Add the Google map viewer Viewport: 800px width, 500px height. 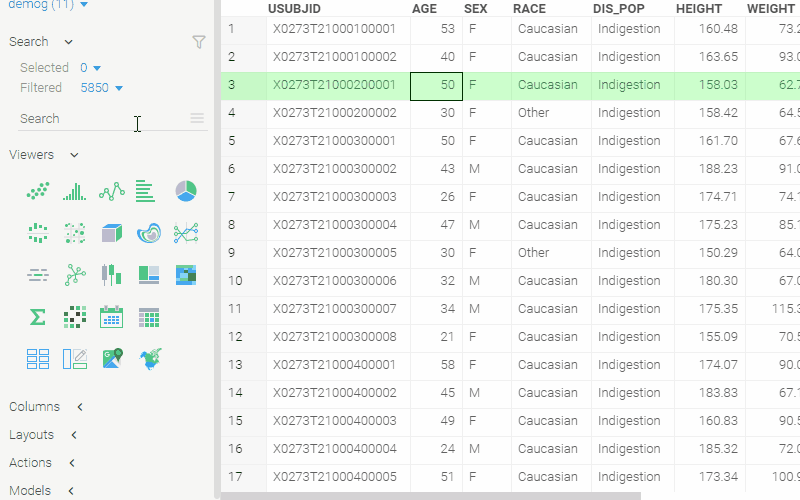tap(111, 357)
